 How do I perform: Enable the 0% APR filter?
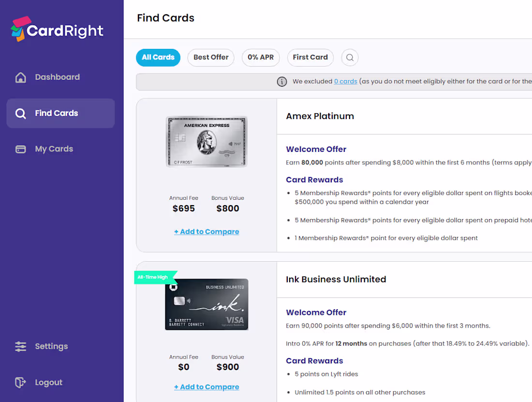coord(261,57)
